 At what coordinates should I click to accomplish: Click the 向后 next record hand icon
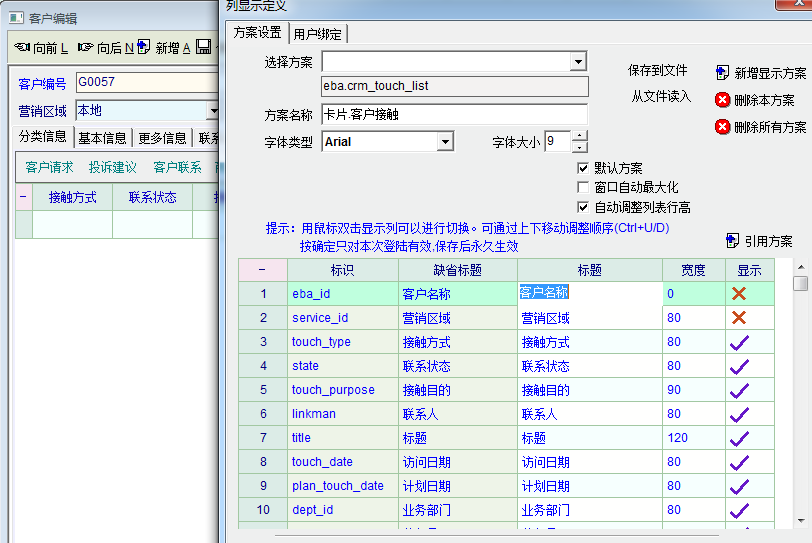(x=85, y=47)
